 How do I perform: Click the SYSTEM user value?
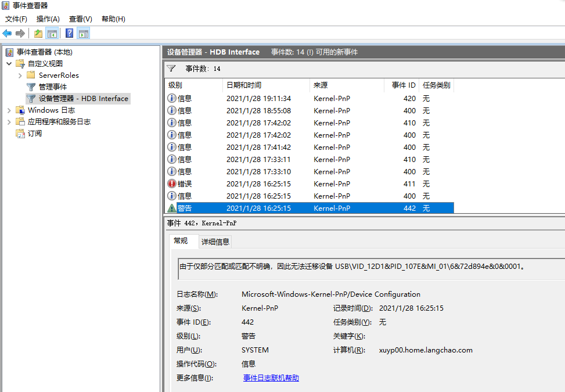click(x=255, y=350)
